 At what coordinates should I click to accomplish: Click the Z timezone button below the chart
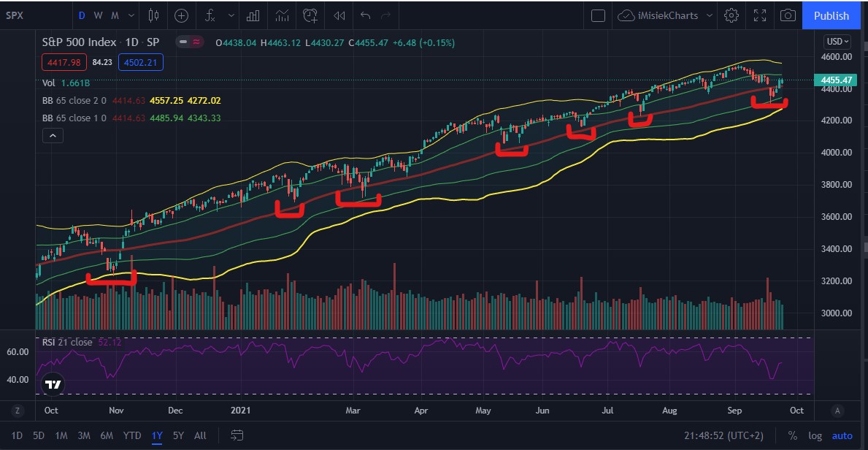tap(18, 411)
